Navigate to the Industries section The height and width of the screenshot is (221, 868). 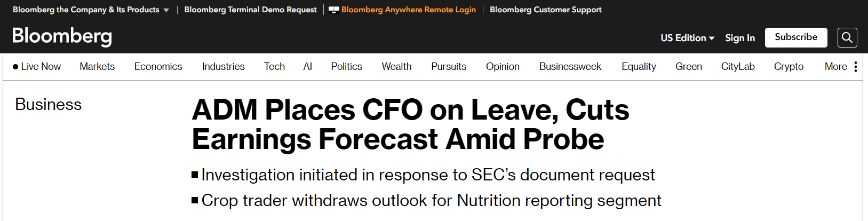tap(223, 67)
